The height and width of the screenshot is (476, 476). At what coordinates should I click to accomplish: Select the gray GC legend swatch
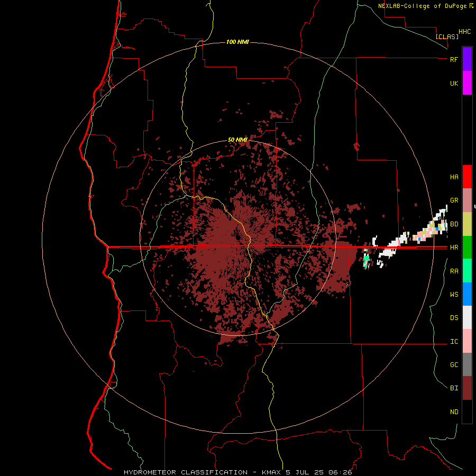click(x=467, y=364)
